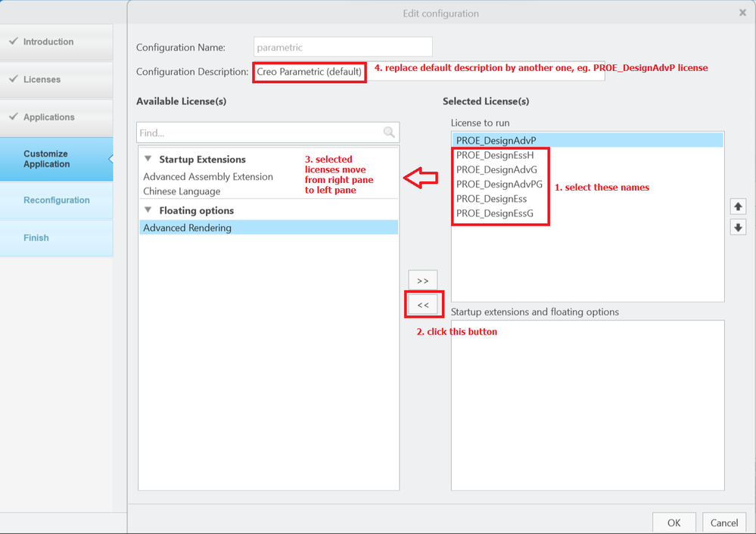Click the Find search box
Screen dimensions: 756x534
(268, 132)
